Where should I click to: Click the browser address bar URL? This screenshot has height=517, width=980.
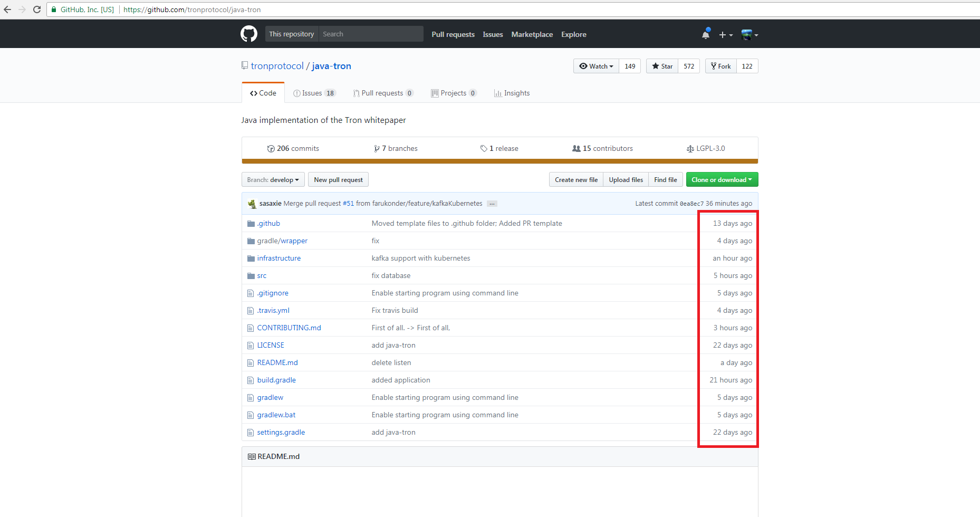[192, 9]
